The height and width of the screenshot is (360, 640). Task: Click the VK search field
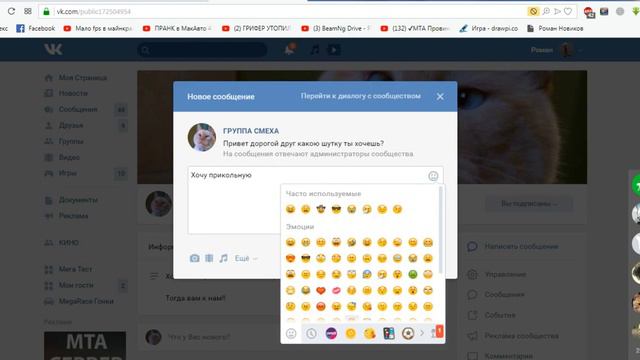(x=202, y=50)
